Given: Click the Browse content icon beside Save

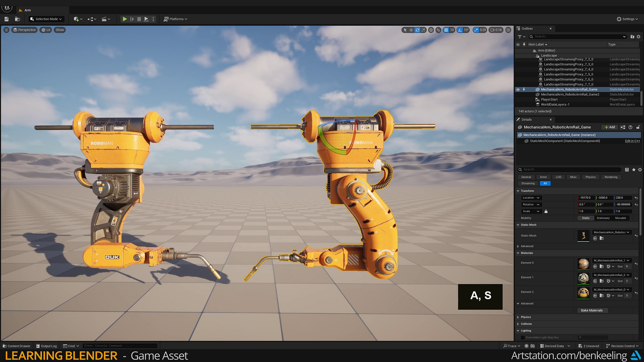Looking at the screenshot, I should click(18, 19).
